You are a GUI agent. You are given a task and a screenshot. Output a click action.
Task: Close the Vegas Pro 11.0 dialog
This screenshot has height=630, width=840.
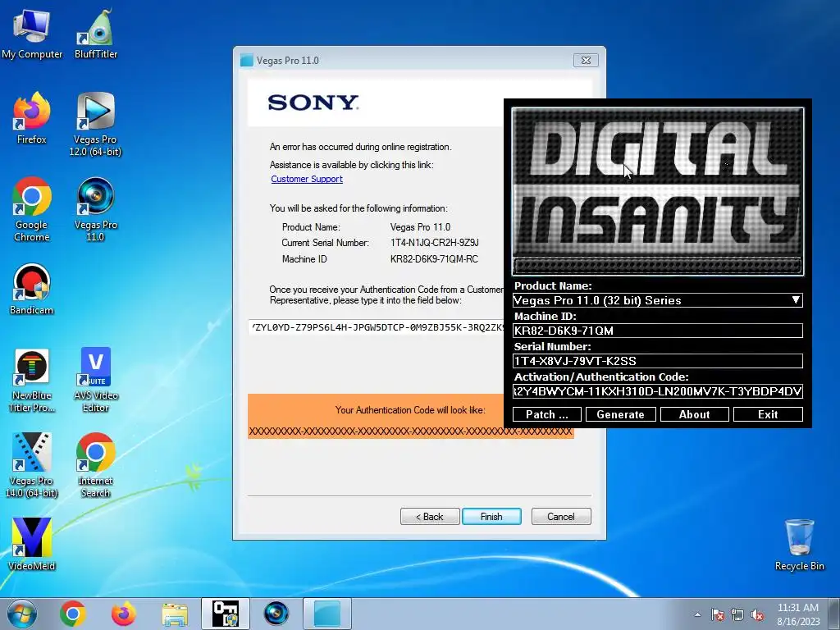pyautogui.click(x=586, y=61)
